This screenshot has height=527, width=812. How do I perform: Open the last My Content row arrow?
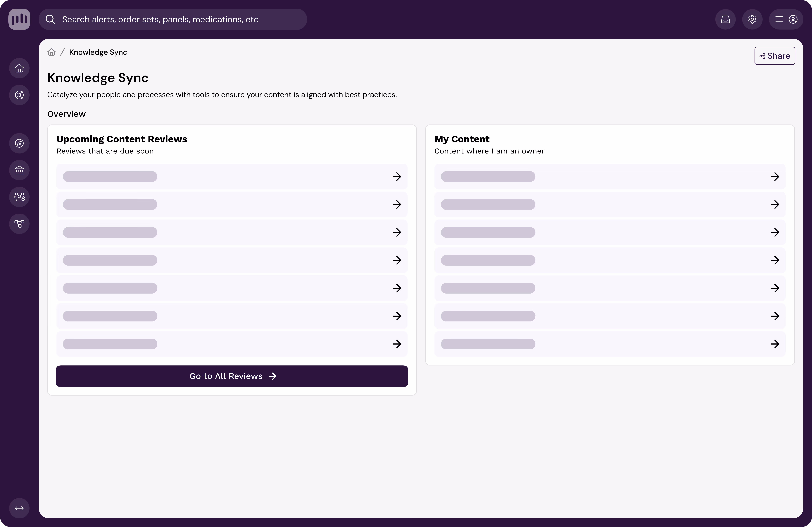774,344
